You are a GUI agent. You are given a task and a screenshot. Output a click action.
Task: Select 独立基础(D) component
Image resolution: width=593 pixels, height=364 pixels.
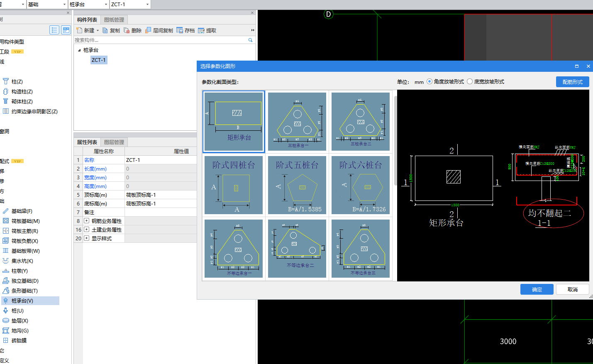tap(24, 281)
